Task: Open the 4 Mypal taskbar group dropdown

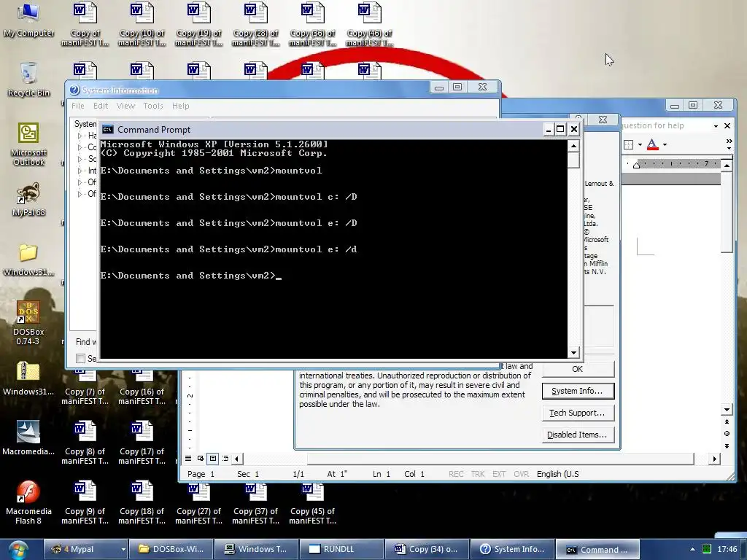Action: (x=123, y=550)
